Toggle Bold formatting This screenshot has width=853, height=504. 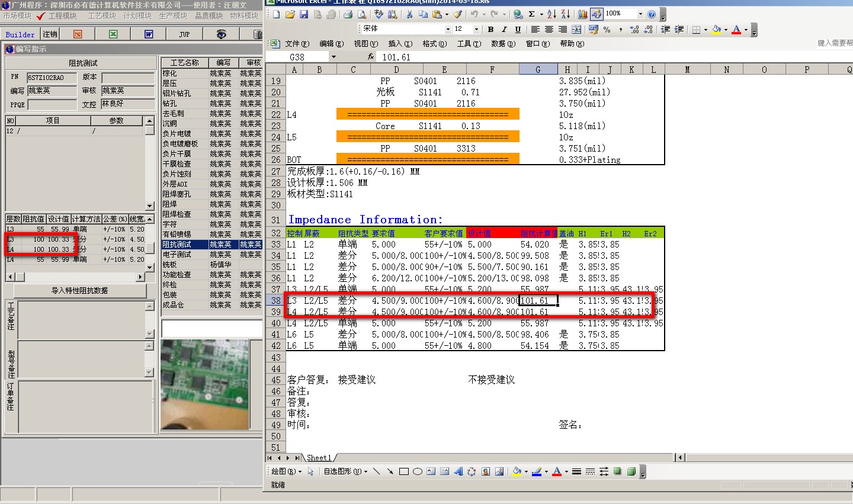coord(490,30)
